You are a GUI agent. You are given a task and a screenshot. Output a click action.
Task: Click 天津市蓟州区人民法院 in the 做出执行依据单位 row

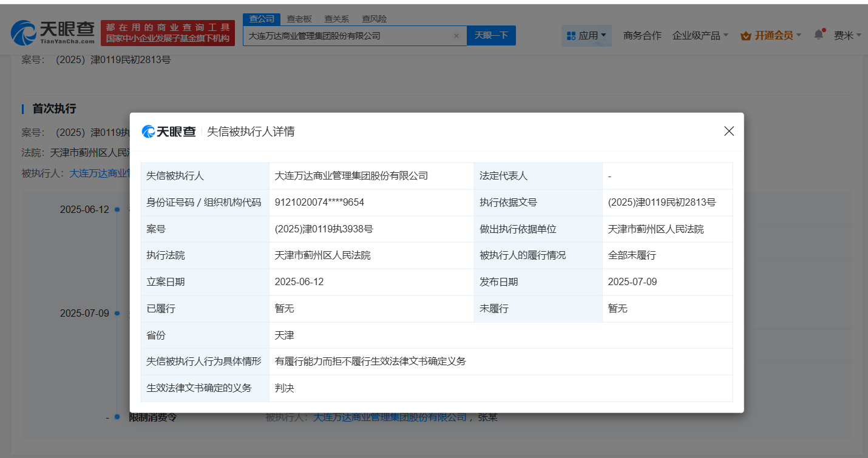pos(656,229)
